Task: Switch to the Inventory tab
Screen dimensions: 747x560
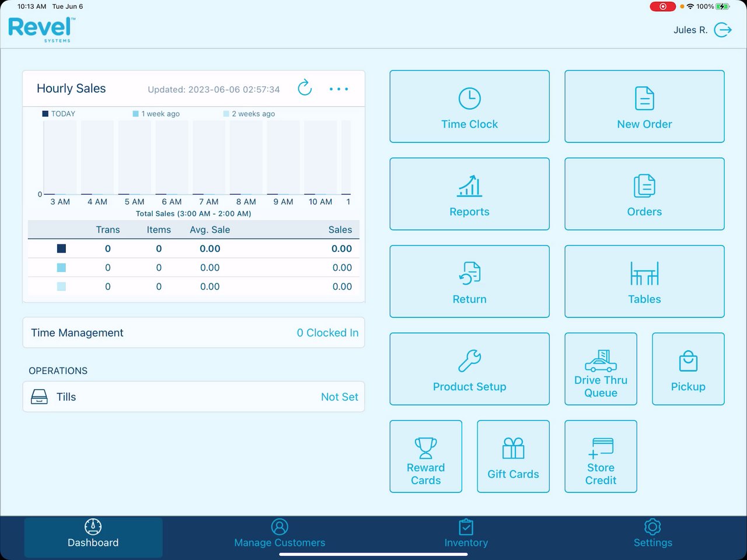Action: click(x=466, y=535)
